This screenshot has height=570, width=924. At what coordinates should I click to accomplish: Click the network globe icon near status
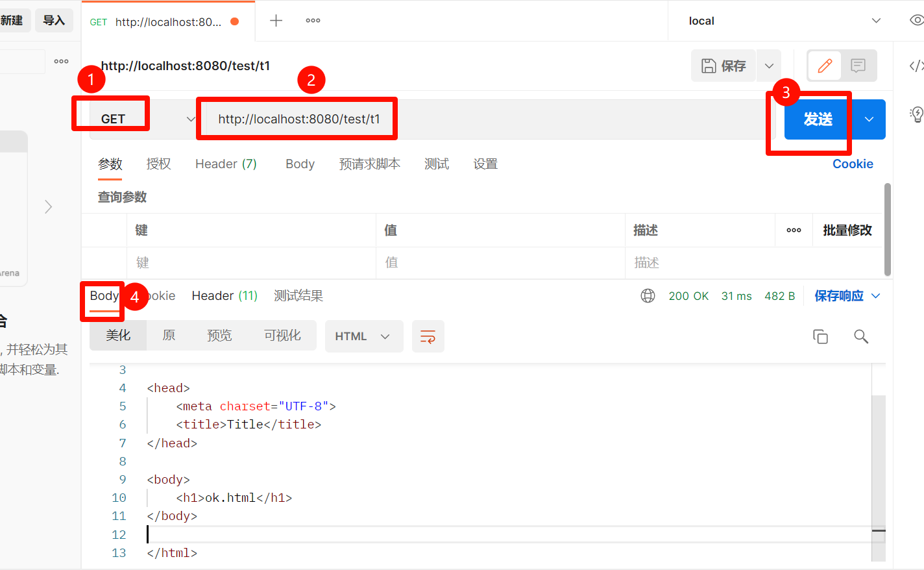coord(648,296)
